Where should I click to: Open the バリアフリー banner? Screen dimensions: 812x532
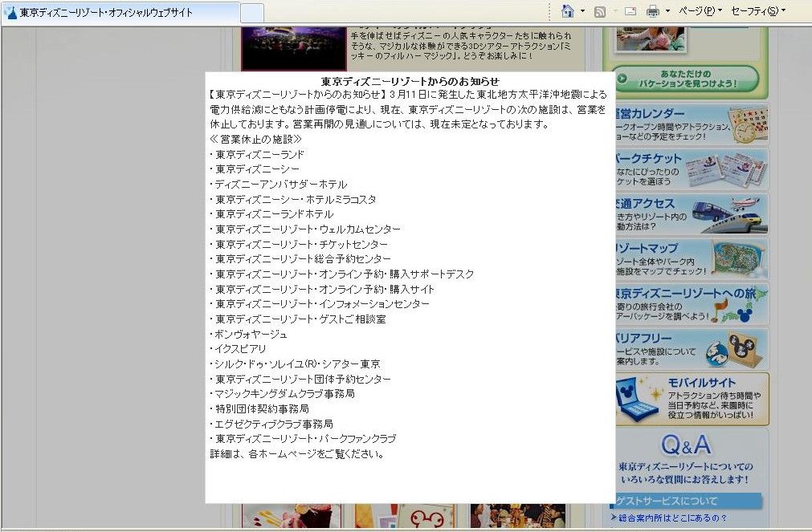coord(692,349)
